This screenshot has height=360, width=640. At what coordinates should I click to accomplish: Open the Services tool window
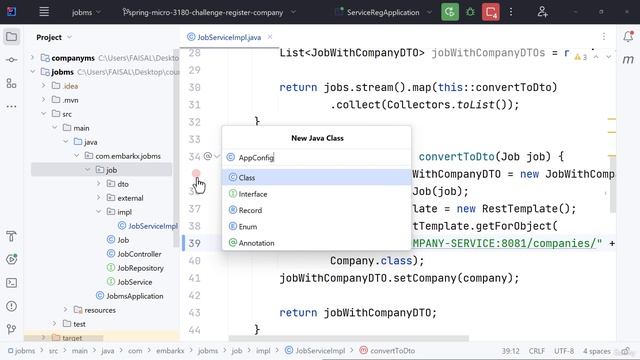point(11,259)
